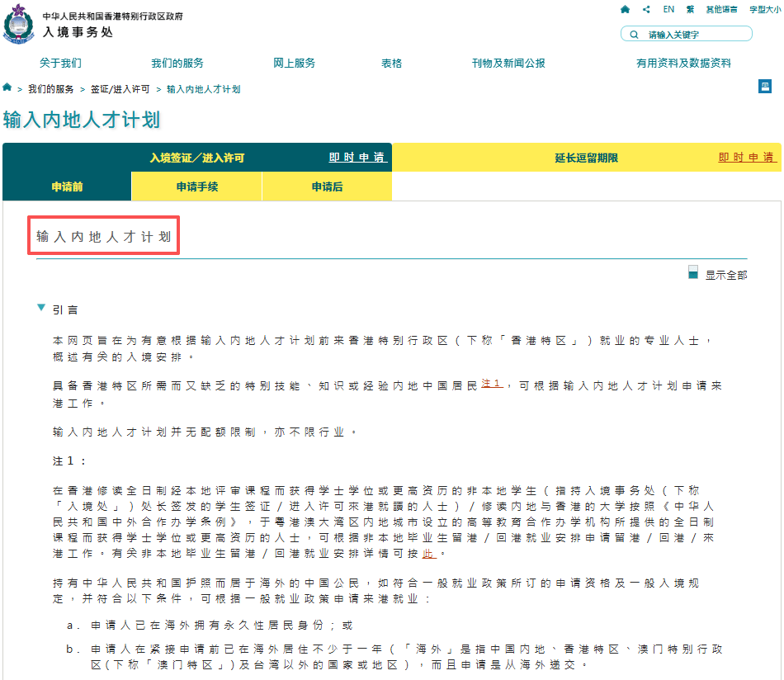Open the 有用资料及数据资料 menu
Viewport: 784px width, 680px height.
683,63
